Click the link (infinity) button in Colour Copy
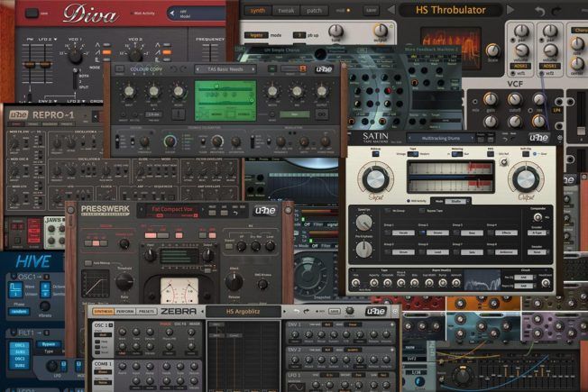 point(322,114)
